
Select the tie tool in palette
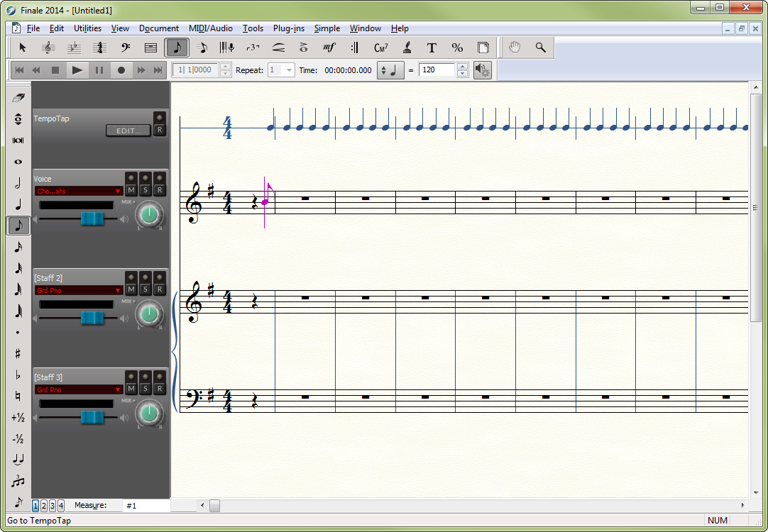pyautogui.click(x=18, y=460)
